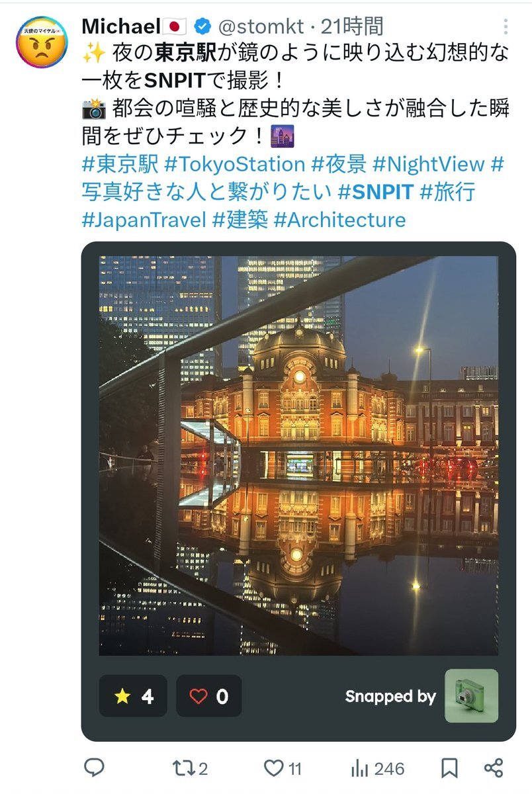This screenshot has height=794, width=532.
Task: Open the green camera thumbnail beside Snapped by
Action: coord(471,695)
